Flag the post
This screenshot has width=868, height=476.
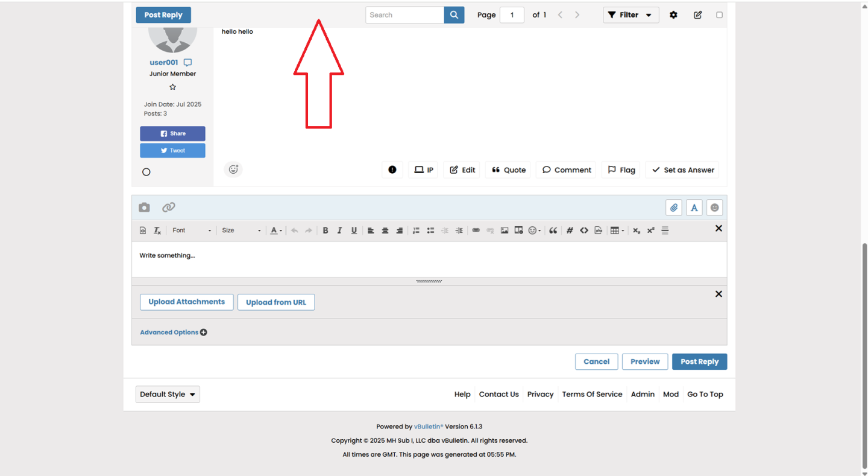621,170
